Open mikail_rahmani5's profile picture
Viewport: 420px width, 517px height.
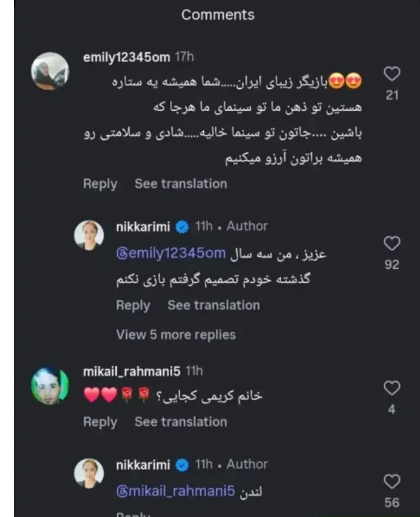pyautogui.click(x=50, y=386)
